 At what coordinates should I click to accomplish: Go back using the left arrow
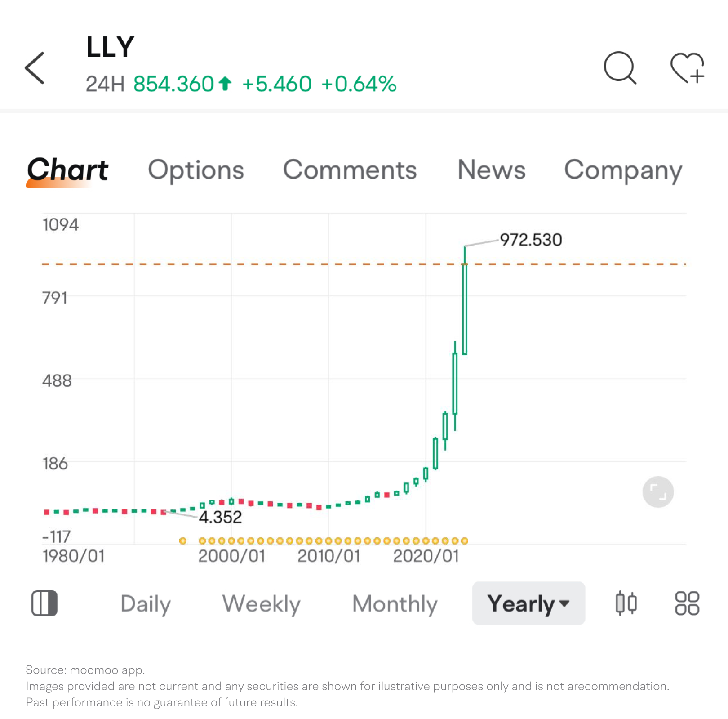tap(35, 68)
